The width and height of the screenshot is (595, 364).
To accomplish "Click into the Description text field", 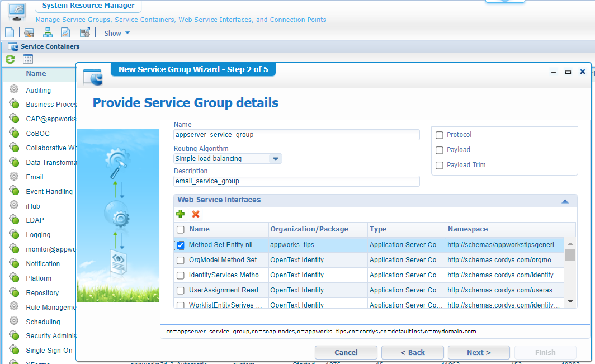I will point(296,181).
